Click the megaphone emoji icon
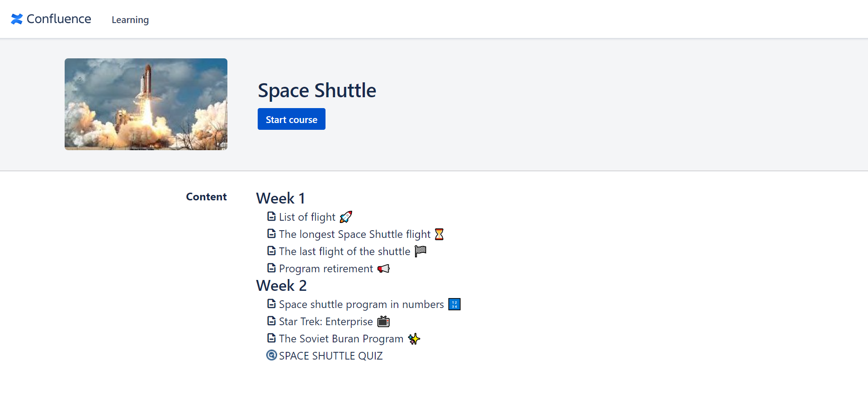The width and height of the screenshot is (868, 398). tap(383, 269)
